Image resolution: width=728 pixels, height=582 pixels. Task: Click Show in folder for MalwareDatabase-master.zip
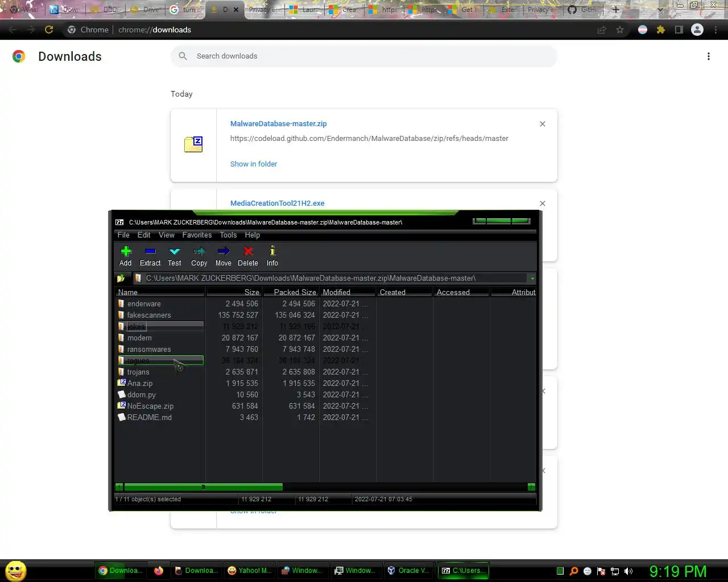(x=254, y=164)
